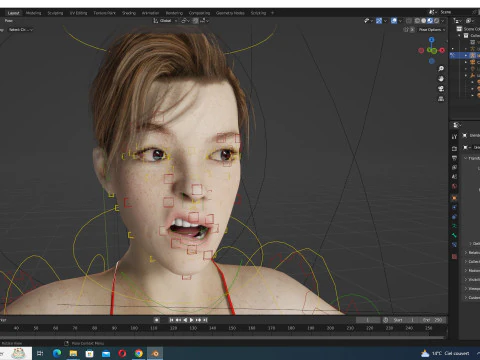Open Chrome from the Windows taskbar
The height and width of the screenshot is (360, 480).
pyautogui.click(x=139, y=353)
